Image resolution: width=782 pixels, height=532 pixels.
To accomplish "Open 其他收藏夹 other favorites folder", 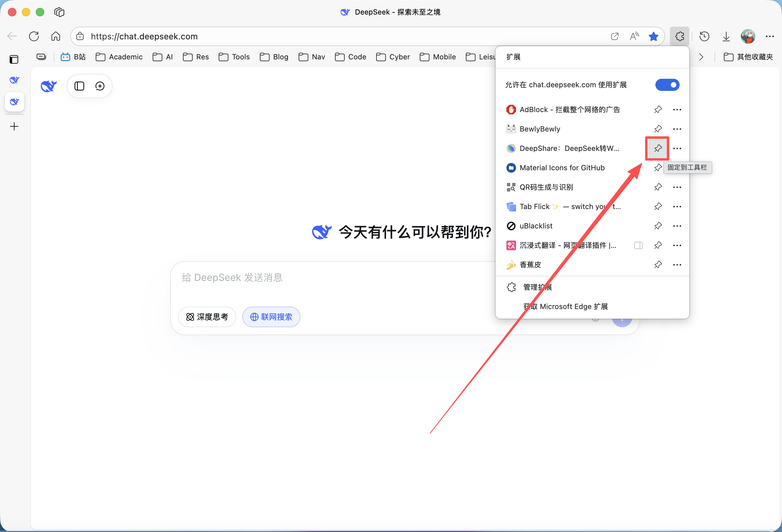I will [x=748, y=57].
